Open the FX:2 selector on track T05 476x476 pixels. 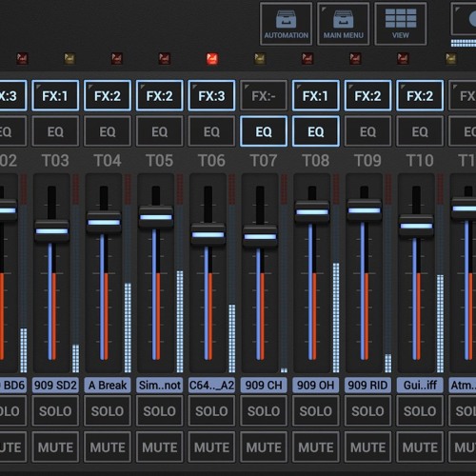(x=159, y=95)
